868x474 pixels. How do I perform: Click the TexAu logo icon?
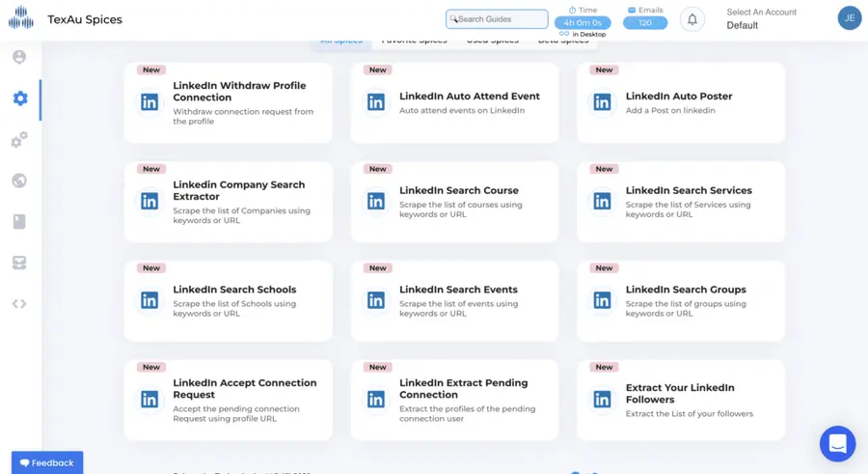21,17
